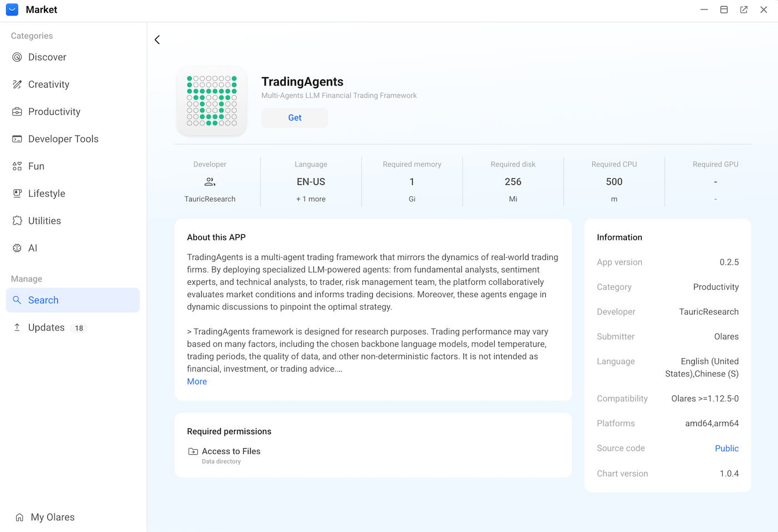778x532 pixels.
Task: Click the 'About this APP' heading
Action: 216,237
